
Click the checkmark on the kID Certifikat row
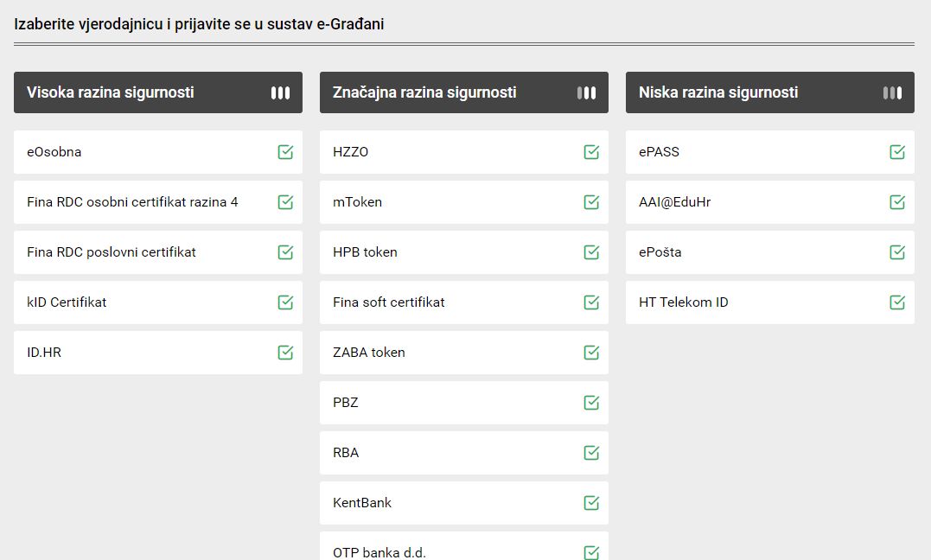(x=285, y=302)
